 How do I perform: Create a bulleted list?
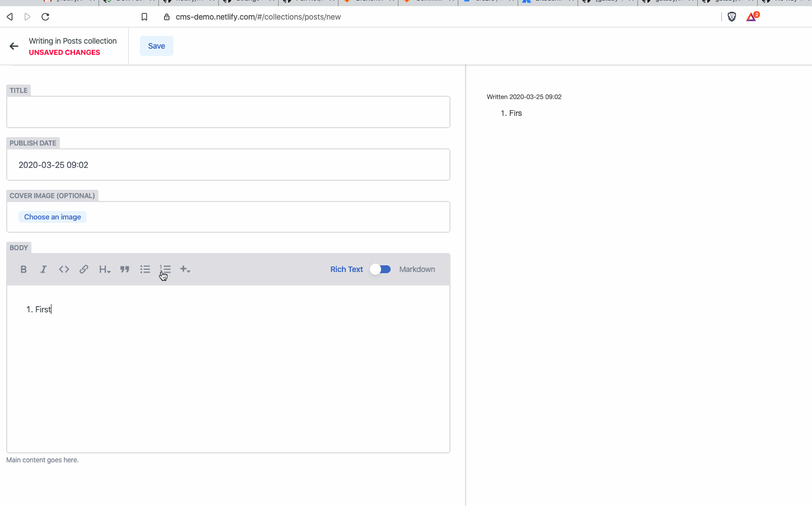pyautogui.click(x=145, y=269)
